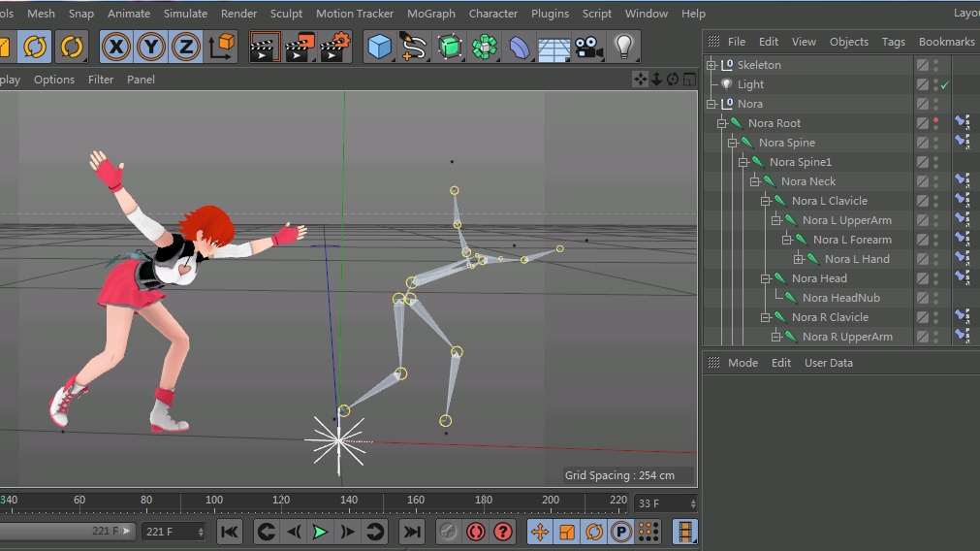
Task: Click the second rotate icon in toolbar
Action: pyautogui.click(x=72, y=47)
